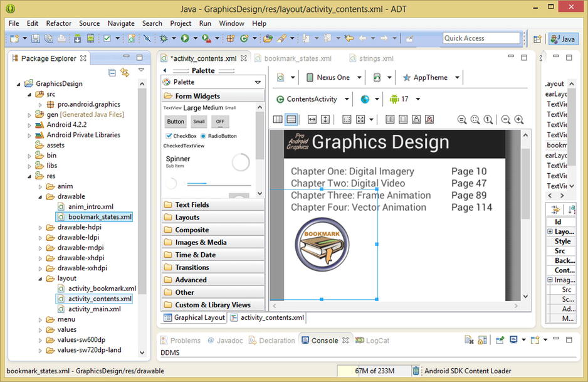Click the Zoom Out magnifier icon
This screenshot has width=588, height=382.
pyautogui.click(x=506, y=120)
